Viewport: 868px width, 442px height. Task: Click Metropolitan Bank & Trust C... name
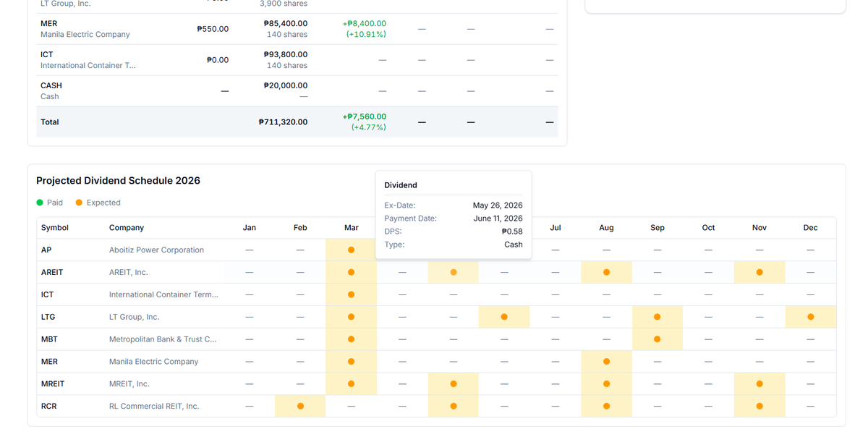pyautogui.click(x=163, y=339)
